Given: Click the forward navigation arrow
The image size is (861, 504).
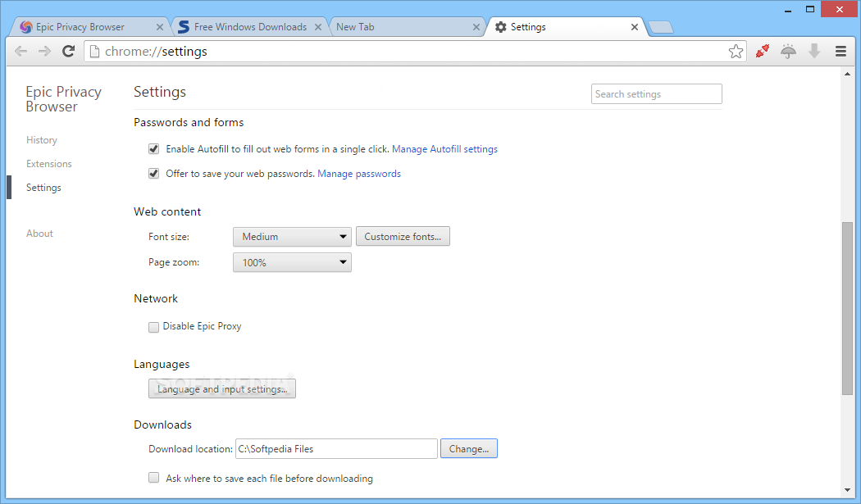Looking at the screenshot, I should [x=44, y=52].
